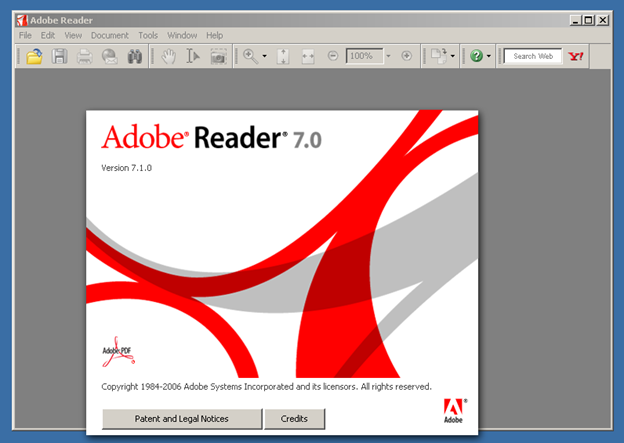
Task: Click the Print icon in toolbar
Action: [x=85, y=57]
